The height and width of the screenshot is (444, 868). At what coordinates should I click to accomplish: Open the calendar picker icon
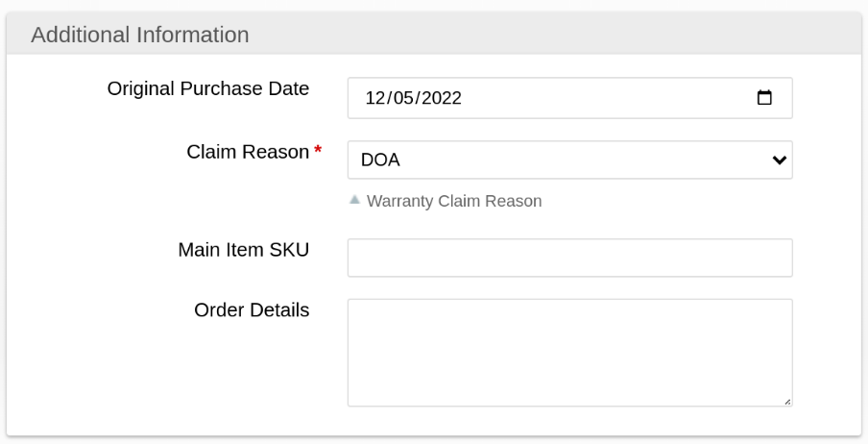764,97
